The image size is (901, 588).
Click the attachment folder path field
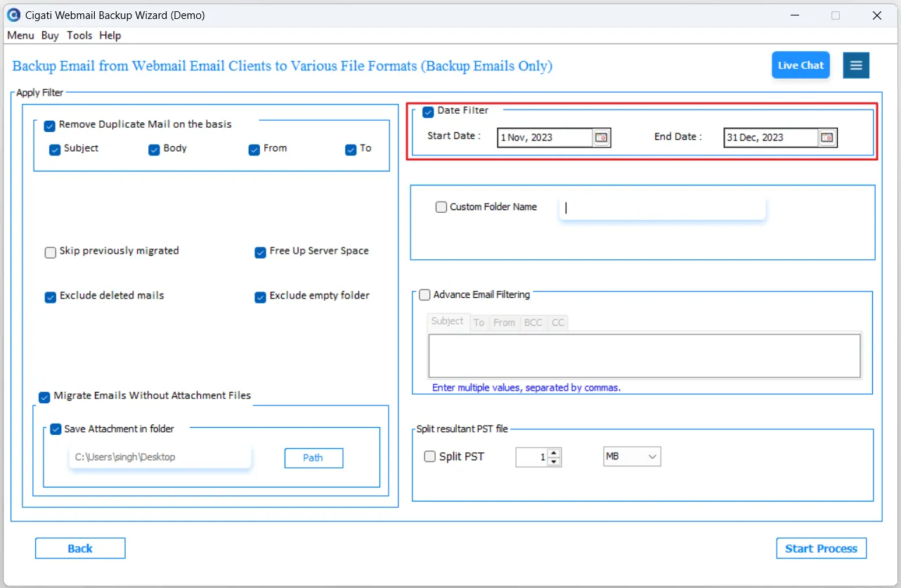click(x=160, y=457)
